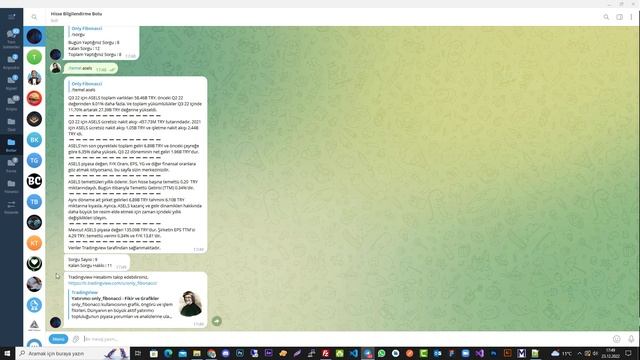Open the currently selected dark-avatar chat
640x360 pixels.
click(34, 36)
